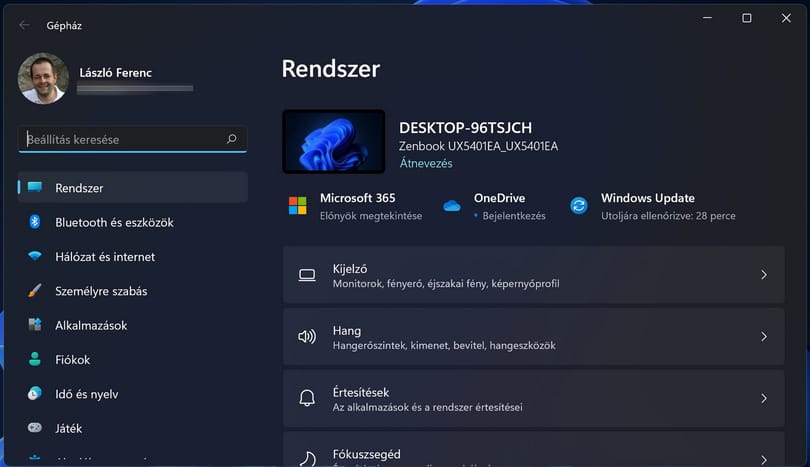
Task: Open the Alkalmazások sidebar icon
Action: tap(35, 324)
